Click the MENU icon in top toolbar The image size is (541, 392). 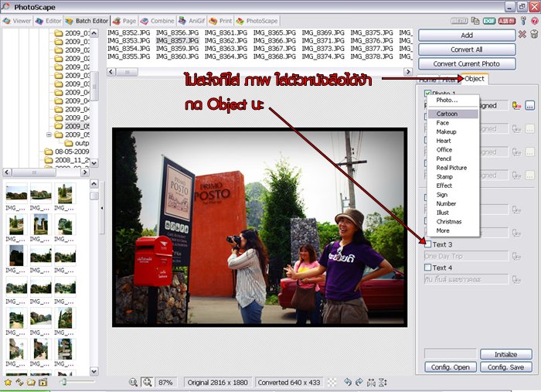coord(459,21)
